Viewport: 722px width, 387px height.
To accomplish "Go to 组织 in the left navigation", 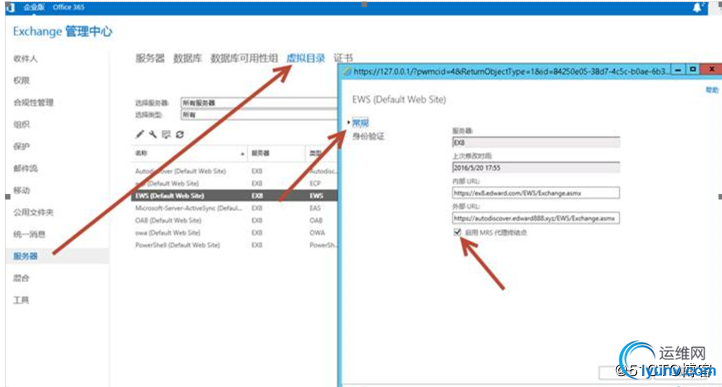I will coord(21,124).
